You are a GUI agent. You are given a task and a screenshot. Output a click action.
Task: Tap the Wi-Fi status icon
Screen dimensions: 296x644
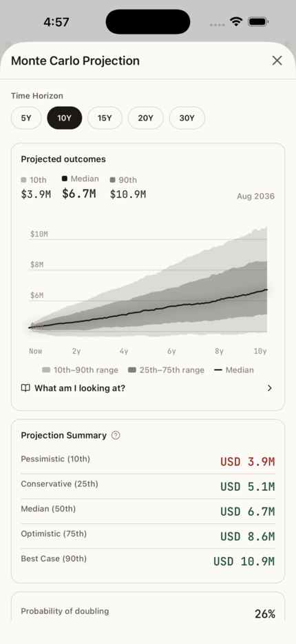click(x=236, y=22)
